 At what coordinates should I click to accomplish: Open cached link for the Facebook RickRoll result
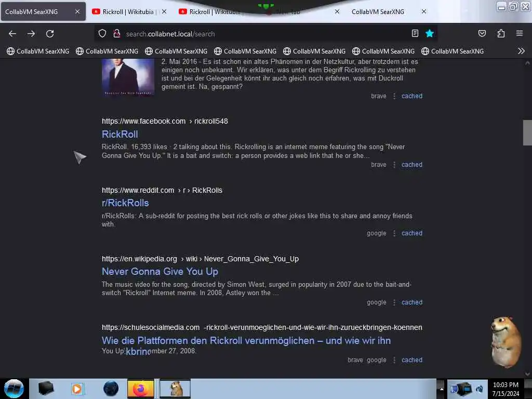pyautogui.click(x=412, y=165)
